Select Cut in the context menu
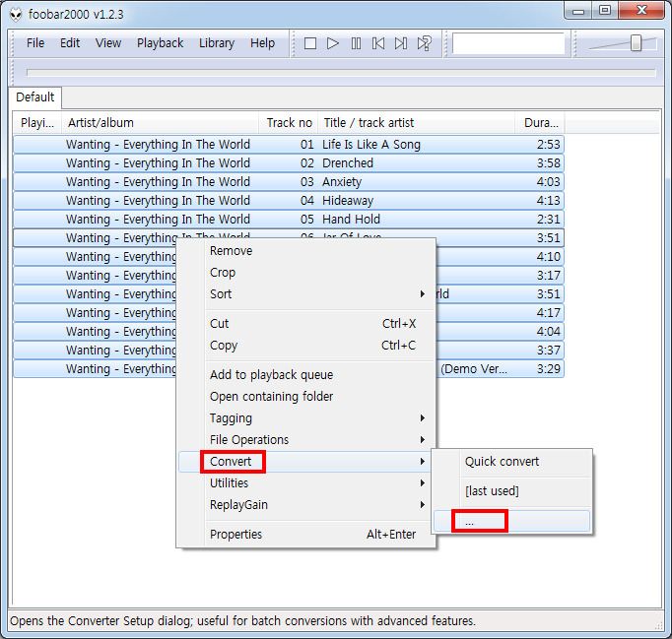This screenshot has height=639, width=672. tap(306, 323)
